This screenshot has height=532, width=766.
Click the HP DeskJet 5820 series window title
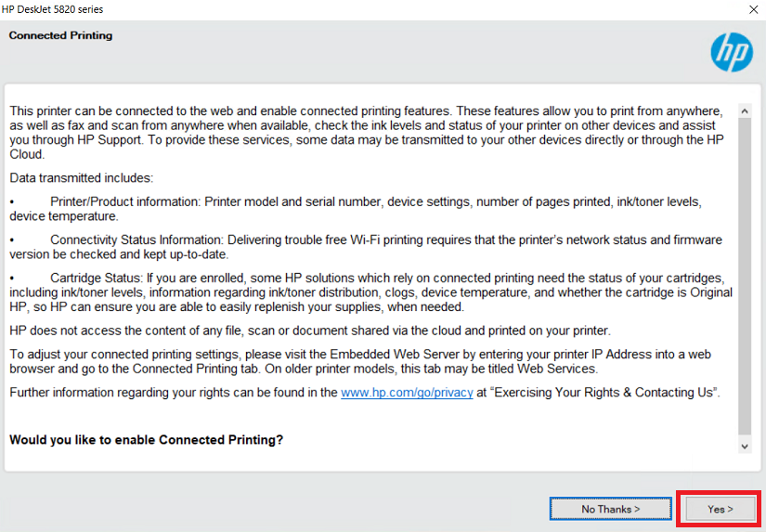point(52,9)
